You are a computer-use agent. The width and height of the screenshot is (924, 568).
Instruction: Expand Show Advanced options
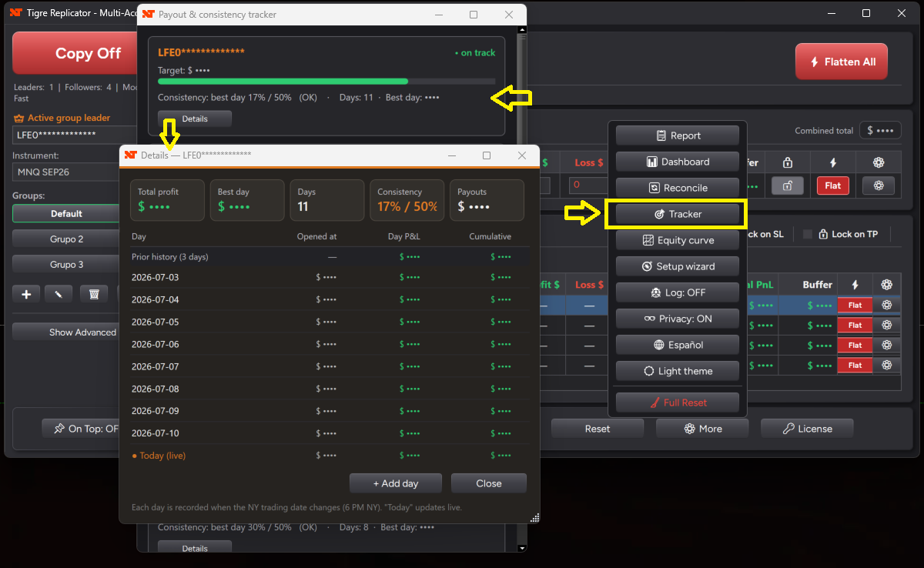(68, 332)
